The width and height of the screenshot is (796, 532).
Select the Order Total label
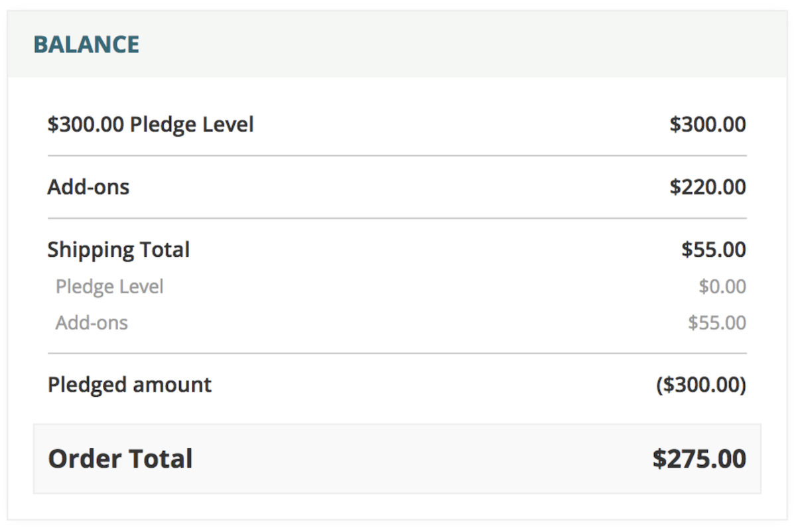120,459
